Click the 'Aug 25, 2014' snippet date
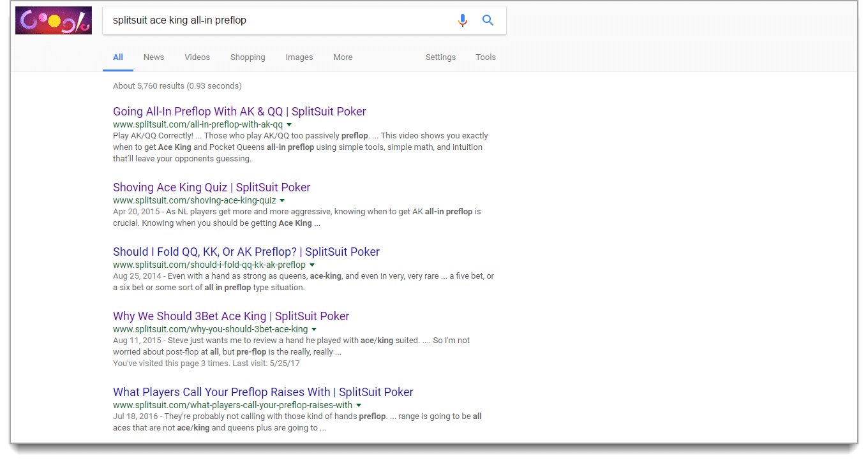 137,276
